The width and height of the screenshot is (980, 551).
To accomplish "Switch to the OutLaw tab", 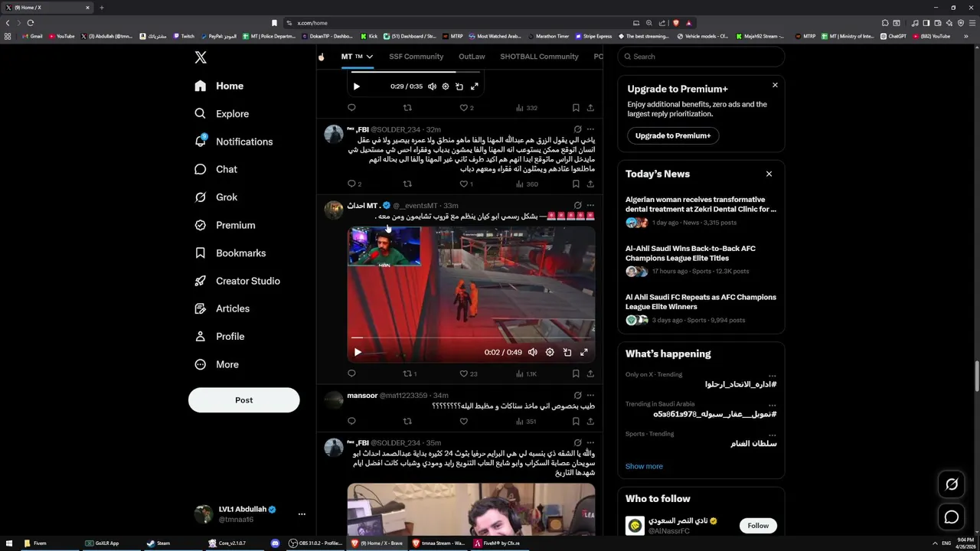I will 472,57.
